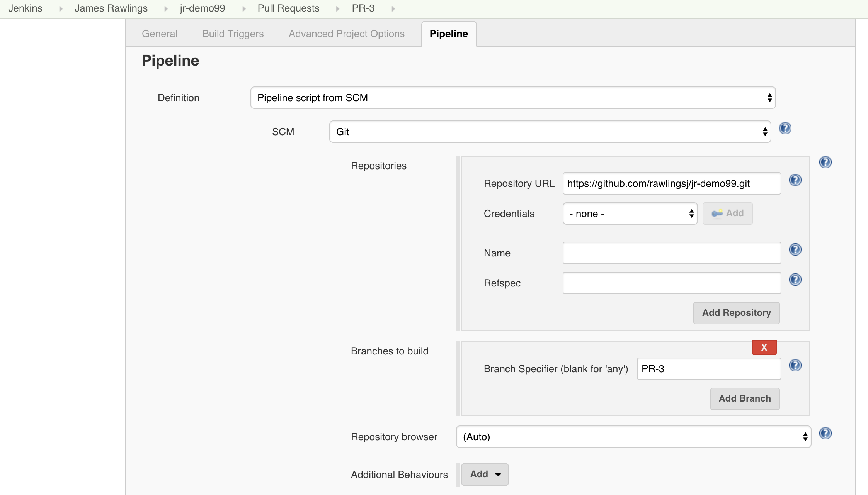Viewport: 868px width, 495px height.
Task: Open the Branch Specifier help icon
Action: (x=796, y=365)
